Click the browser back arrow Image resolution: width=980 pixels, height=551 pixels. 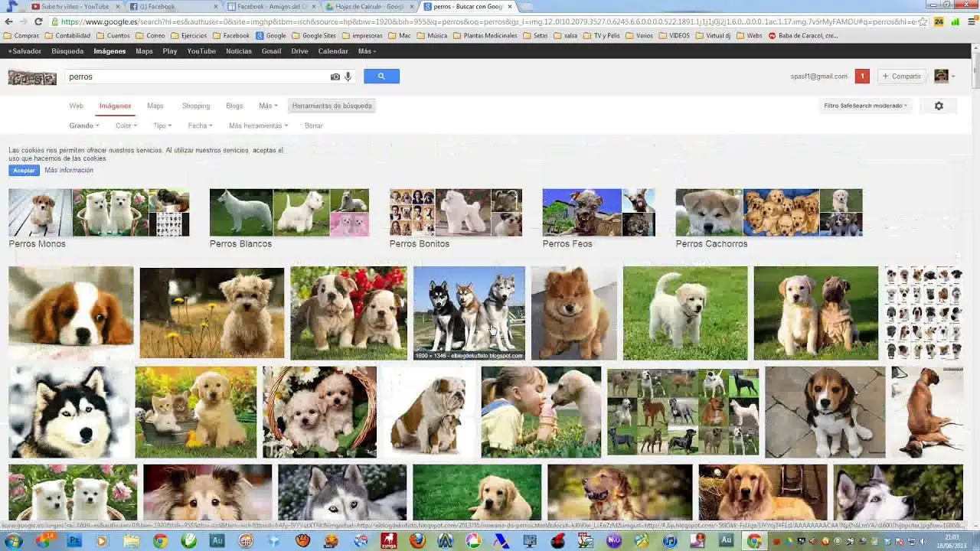click(9, 21)
